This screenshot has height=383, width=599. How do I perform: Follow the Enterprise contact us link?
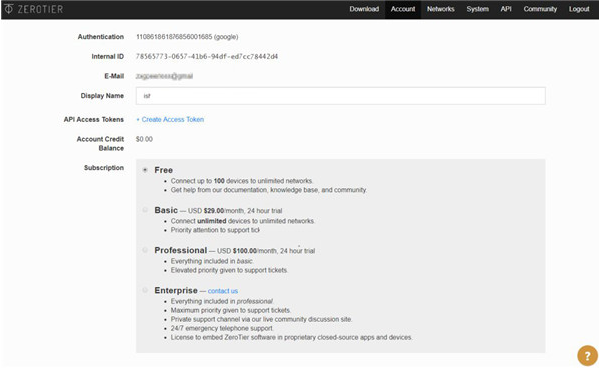click(223, 291)
